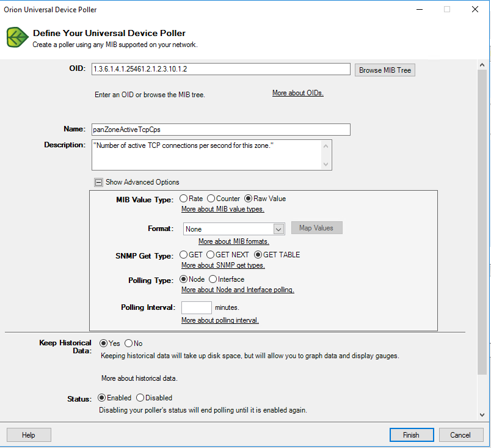
Task: Open More about polling interval link
Action: point(220,320)
